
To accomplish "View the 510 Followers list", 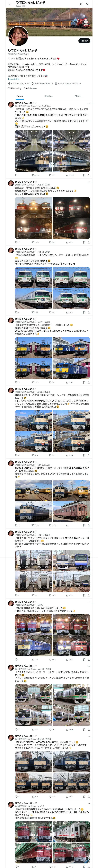I will tap(30, 88).
